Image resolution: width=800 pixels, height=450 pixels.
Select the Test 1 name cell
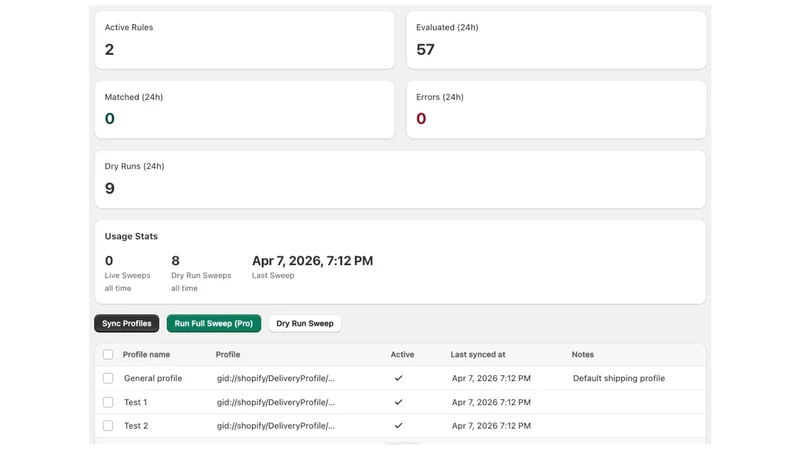tap(136, 402)
